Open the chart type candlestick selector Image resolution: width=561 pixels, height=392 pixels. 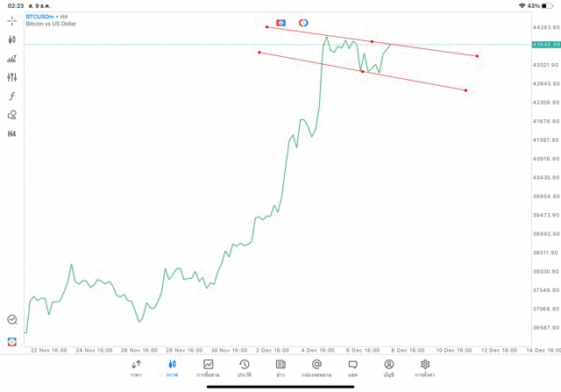(x=12, y=39)
